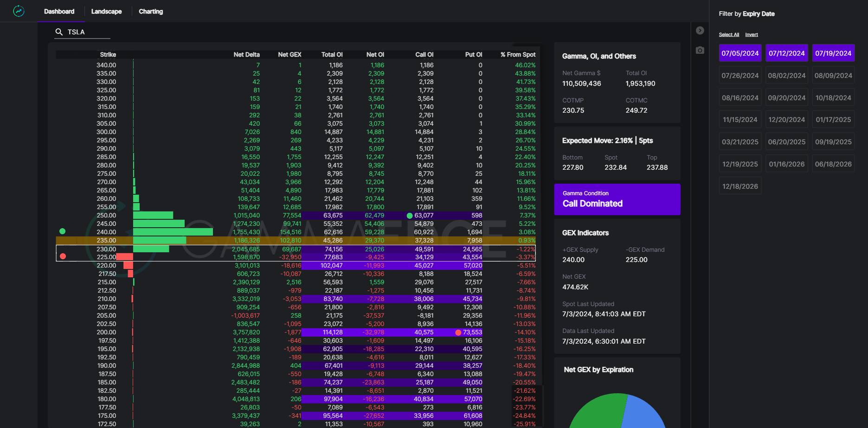Sort by the Call OI column header

[424, 55]
